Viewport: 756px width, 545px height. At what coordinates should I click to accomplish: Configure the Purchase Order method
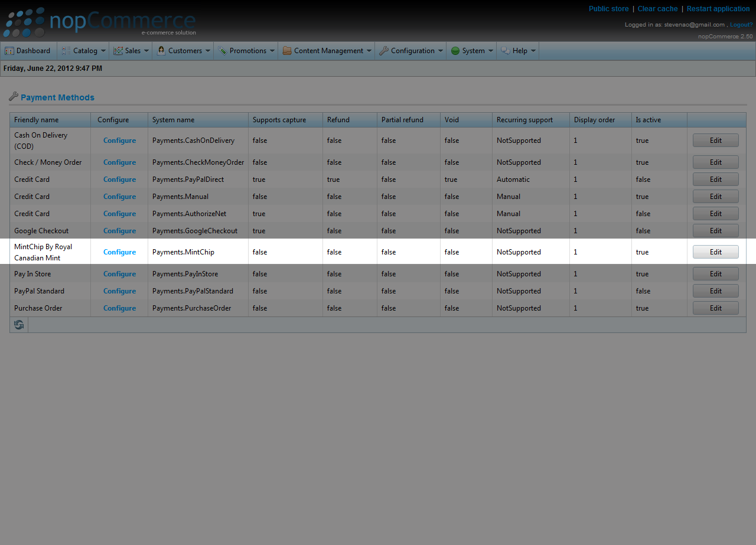119,308
